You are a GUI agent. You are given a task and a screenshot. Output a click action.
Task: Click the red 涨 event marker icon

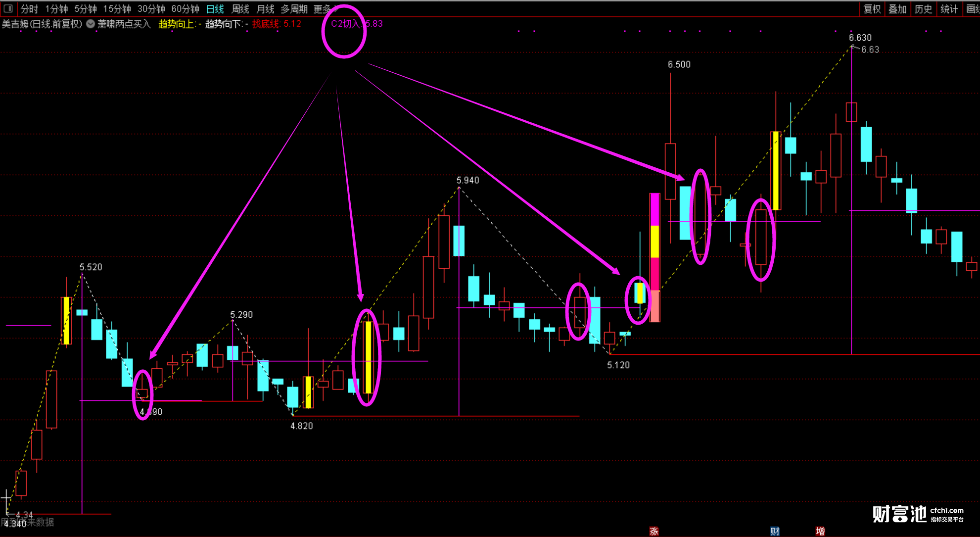click(x=654, y=531)
